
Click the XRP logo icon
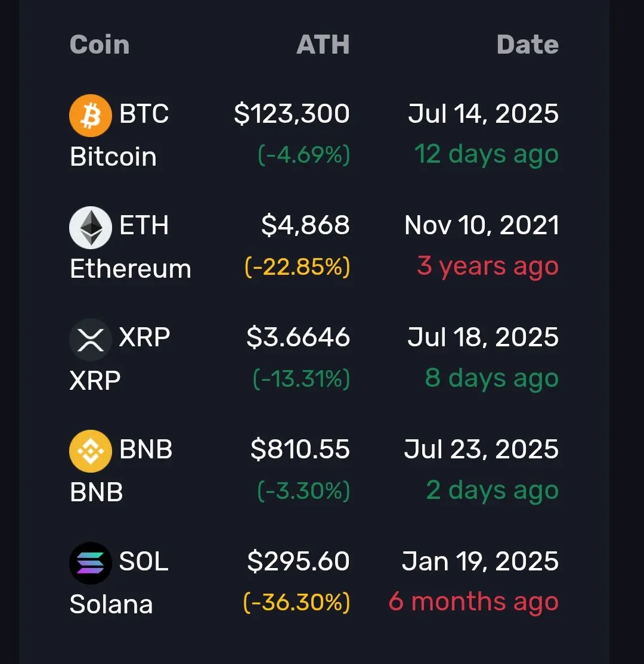[x=91, y=340]
